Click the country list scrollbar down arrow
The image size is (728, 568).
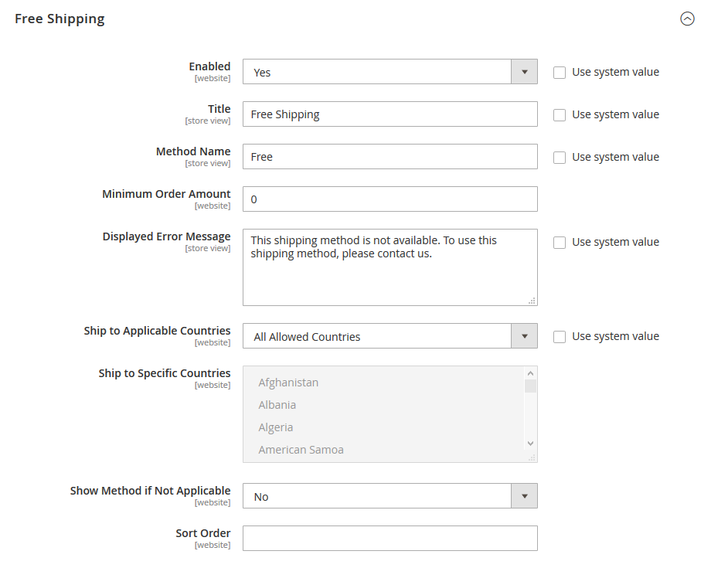(x=530, y=443)
